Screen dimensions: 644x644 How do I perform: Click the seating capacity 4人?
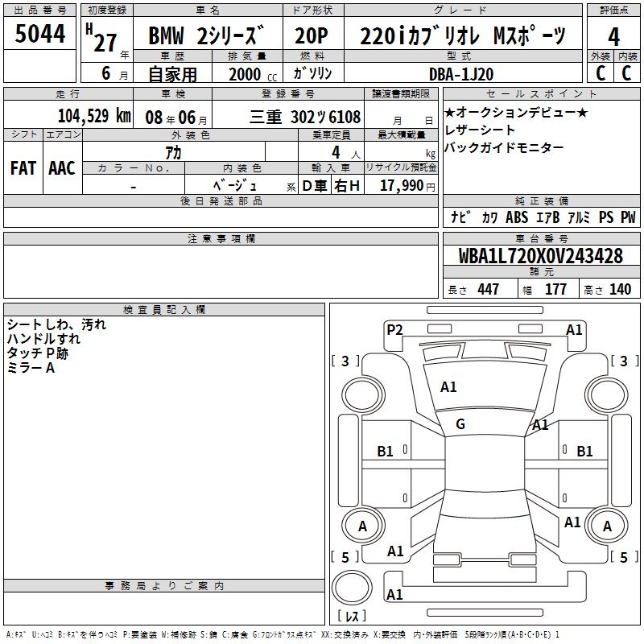click(345, 153)
